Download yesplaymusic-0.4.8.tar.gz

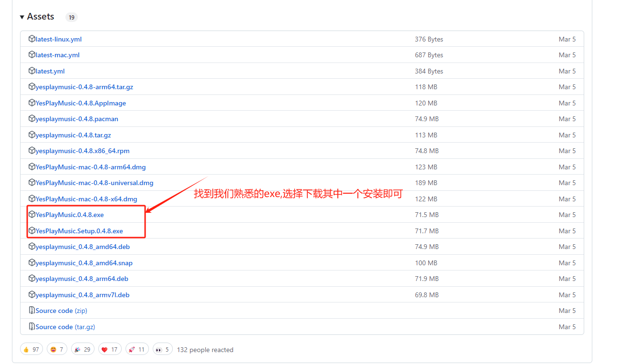(74, 135)
